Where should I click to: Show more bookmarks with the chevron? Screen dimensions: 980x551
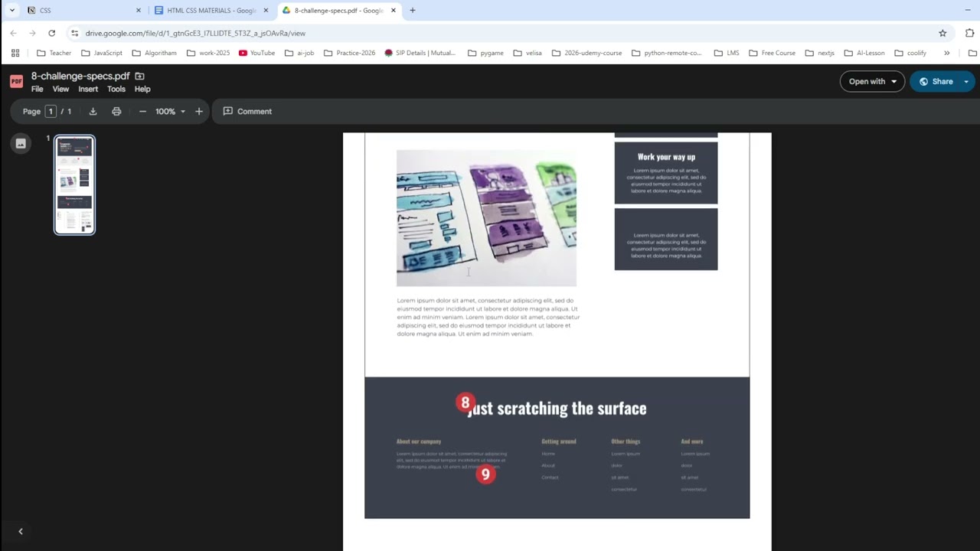946,53
